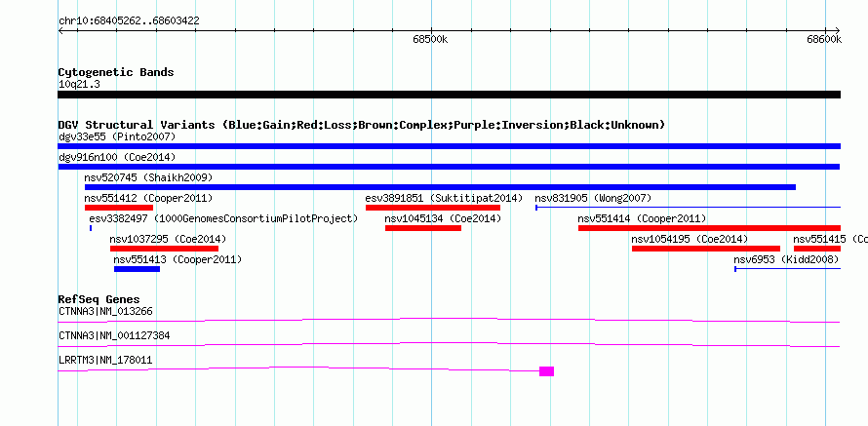The image size is (868, 426).
Task: Click nsv551412 (Cooper2011) label
Action: coord(148,198)
